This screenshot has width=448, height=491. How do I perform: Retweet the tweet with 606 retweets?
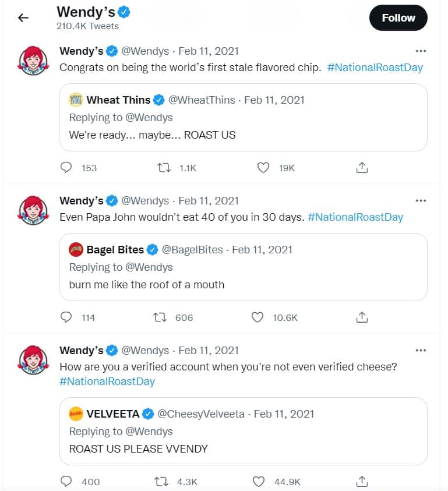[x=160, y=317]
